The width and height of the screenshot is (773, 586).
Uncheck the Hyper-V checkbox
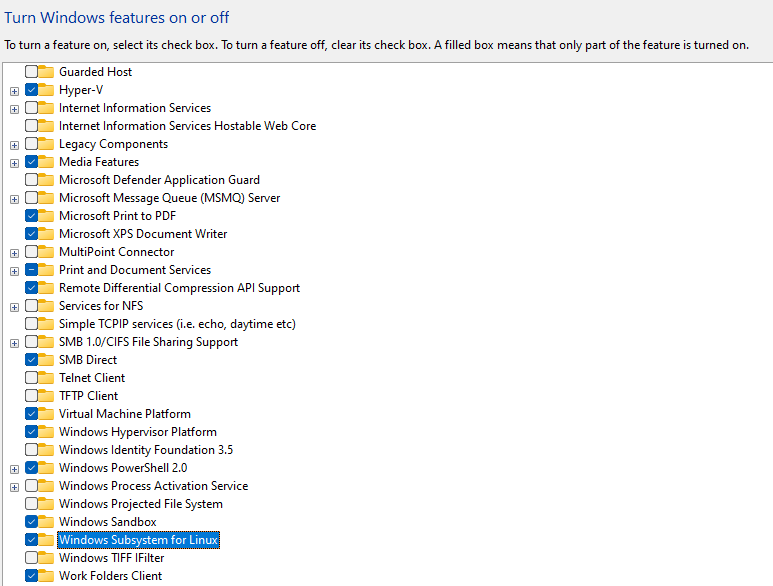point(32,90)
